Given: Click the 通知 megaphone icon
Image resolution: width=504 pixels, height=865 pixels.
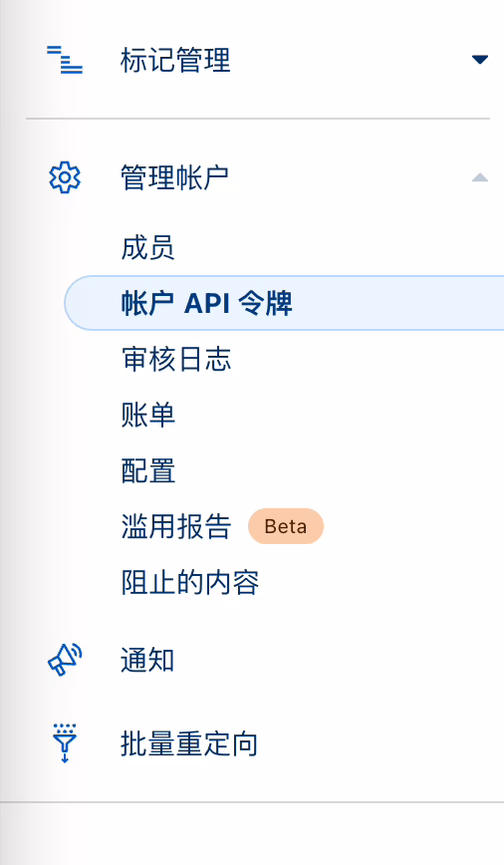Looking at the screenshot, I should coord(65,660).
